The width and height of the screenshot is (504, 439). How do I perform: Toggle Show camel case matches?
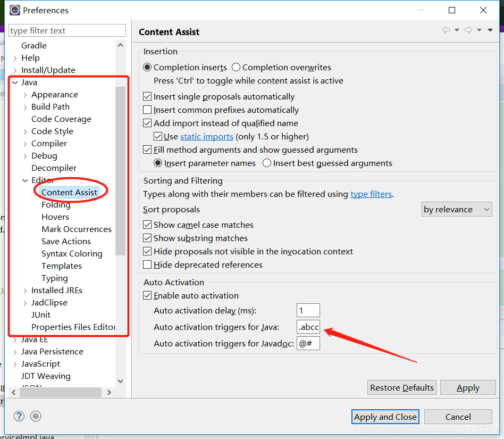click(x=147, y=225)
